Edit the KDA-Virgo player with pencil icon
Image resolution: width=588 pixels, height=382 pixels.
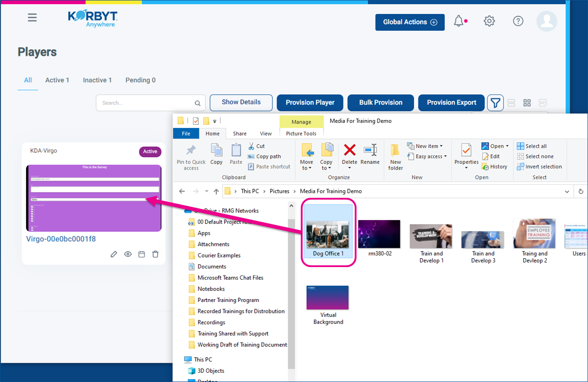click(114, 254)
